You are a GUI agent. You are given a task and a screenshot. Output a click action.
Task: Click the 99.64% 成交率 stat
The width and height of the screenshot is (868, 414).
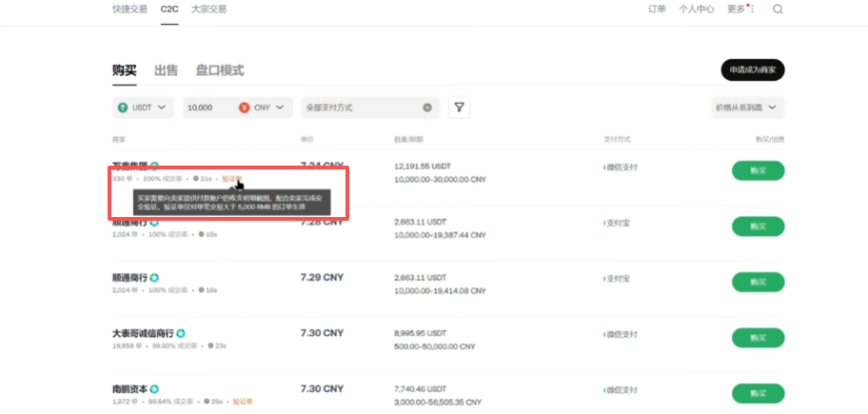pos(170,402)
